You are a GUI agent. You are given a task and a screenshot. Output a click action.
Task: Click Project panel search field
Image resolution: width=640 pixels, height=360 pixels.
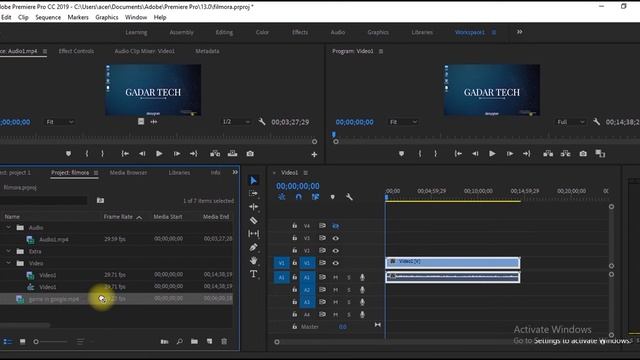tap(43, 200)
